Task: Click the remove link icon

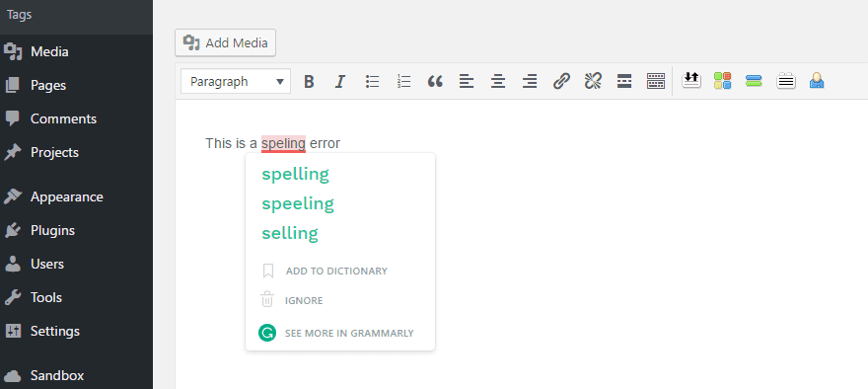Action: tap(593, 82)
